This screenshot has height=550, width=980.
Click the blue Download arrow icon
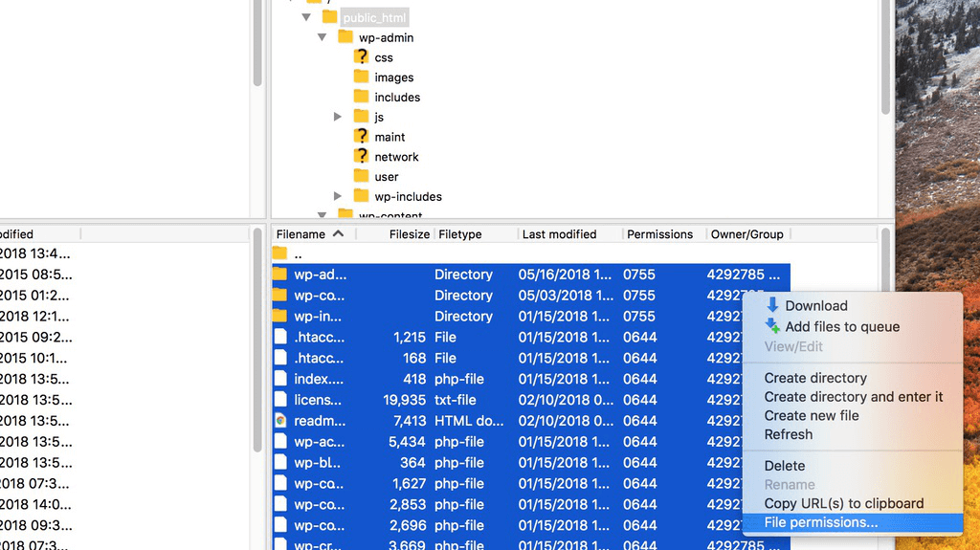pos(772,305)
